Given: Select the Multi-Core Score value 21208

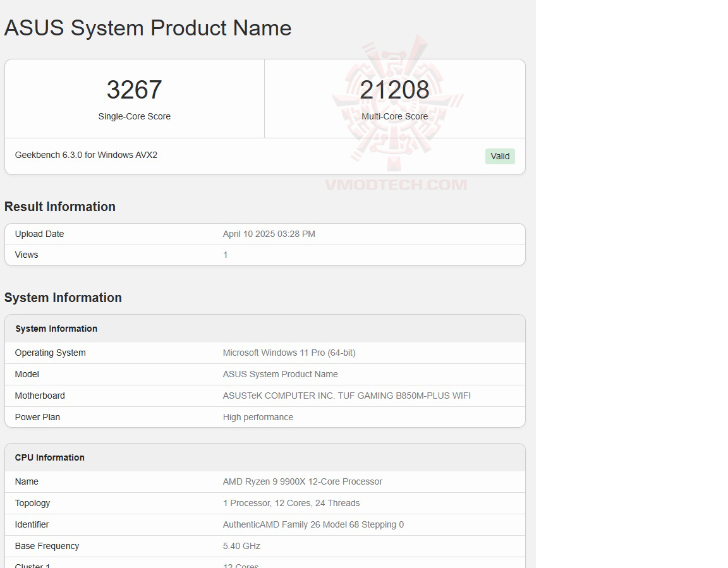Looking at the screenshot, I should [x=394, y=89].
